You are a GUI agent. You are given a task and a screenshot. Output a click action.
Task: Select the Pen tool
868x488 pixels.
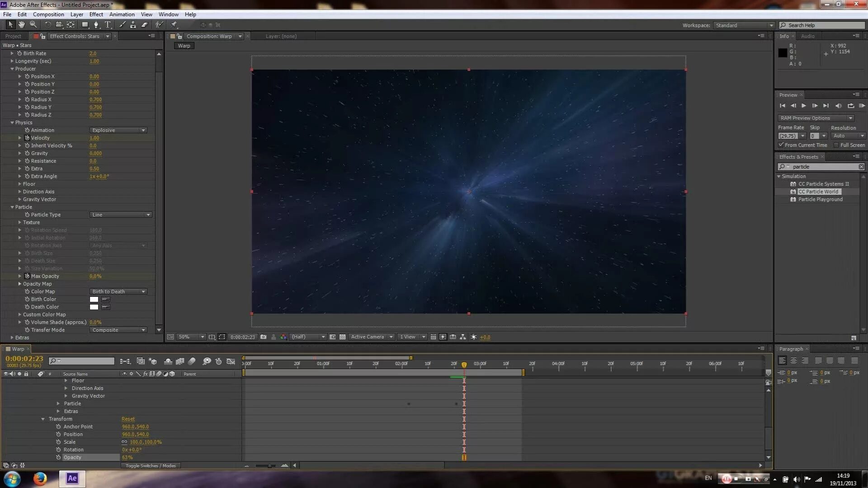coord(96,25)
